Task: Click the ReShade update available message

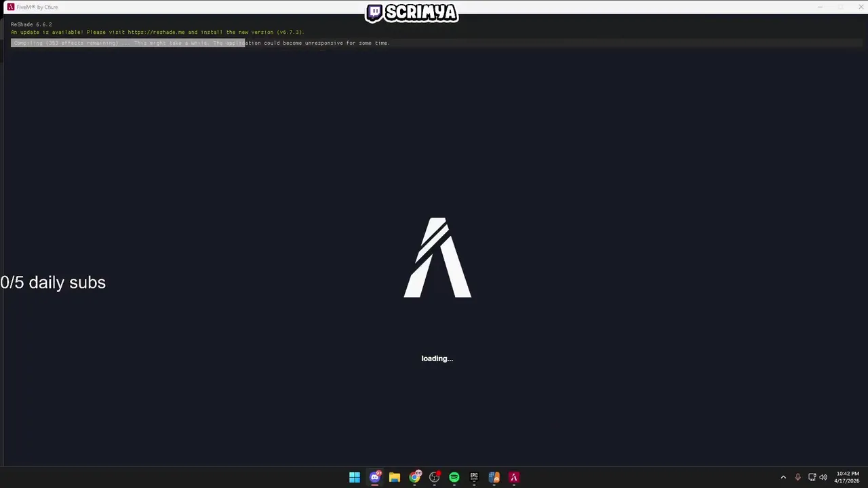Action: [157, 32]
